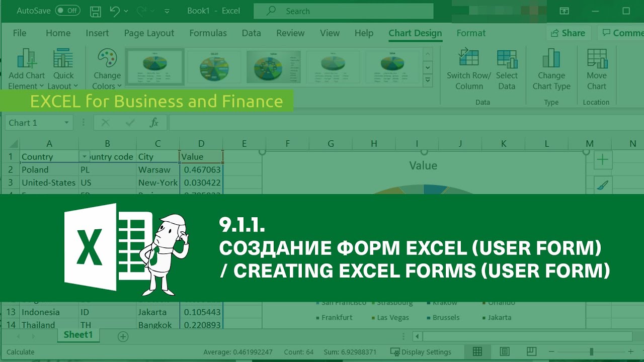Image resolution: width=644 pixels, height=362 pixels.
Task: Select cell containing Warsaw
Action: [x=158, y=169]
